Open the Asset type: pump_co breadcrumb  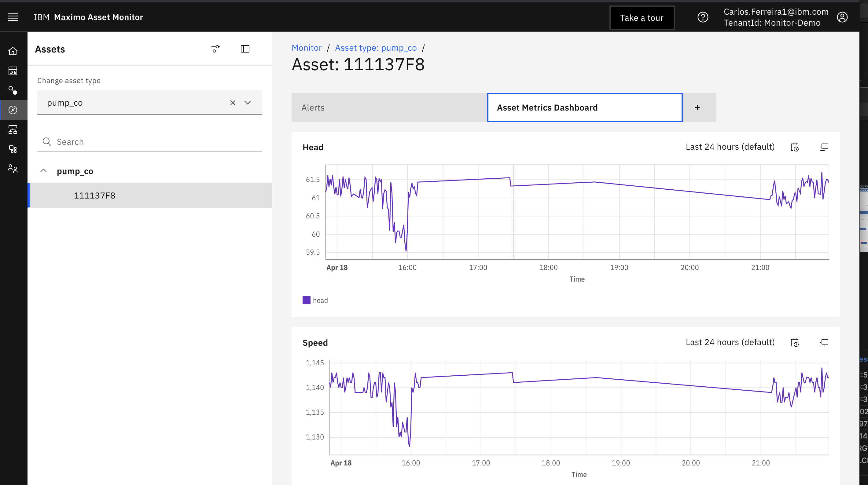click(376, 48)
